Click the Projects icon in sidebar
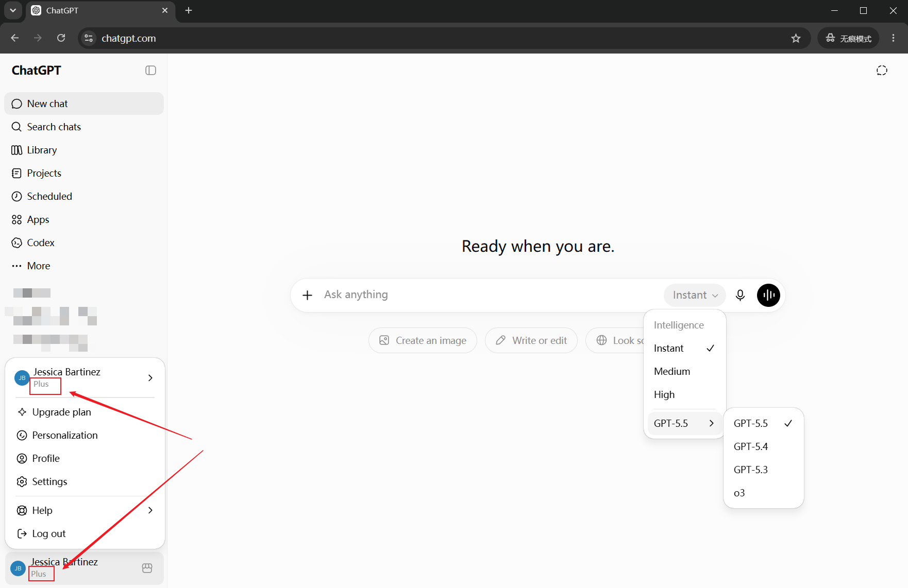Image resolution: width=908 pixels, height=588 pixels. pyautogui.click(x=17, y=174)
